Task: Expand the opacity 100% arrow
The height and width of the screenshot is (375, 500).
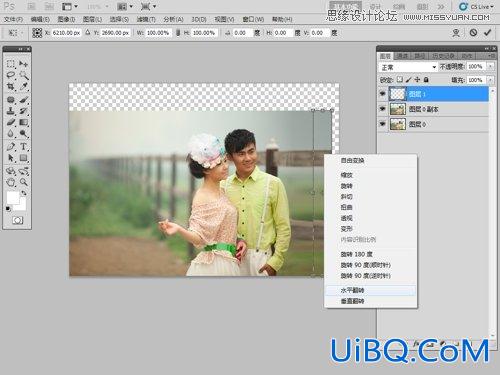Action: (491, 67)
